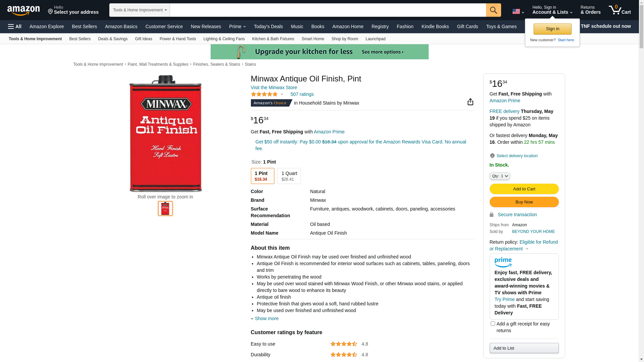Select the 1 Quart size option
The image size is (644, 362).
point(289,176)
